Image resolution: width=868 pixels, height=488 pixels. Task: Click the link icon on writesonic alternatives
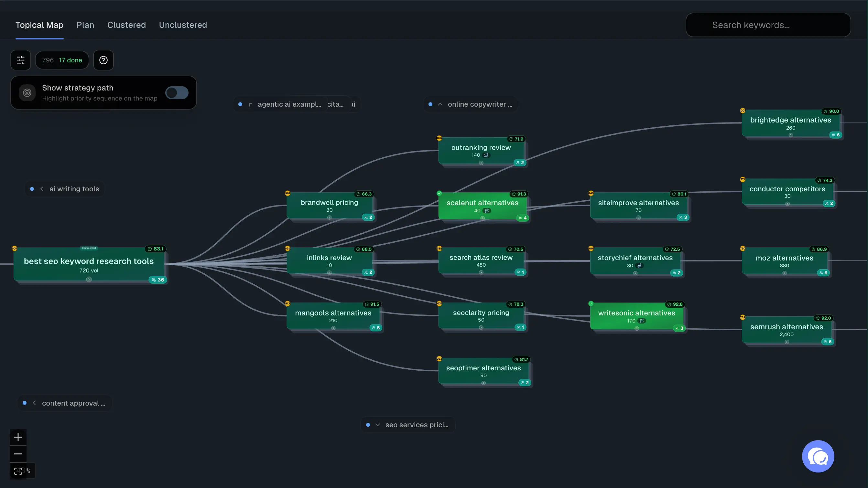[x=642, y=321]
